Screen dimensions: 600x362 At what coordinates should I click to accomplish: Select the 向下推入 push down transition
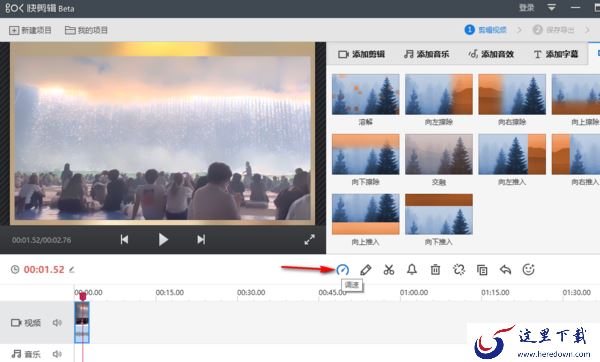[439, 214]
